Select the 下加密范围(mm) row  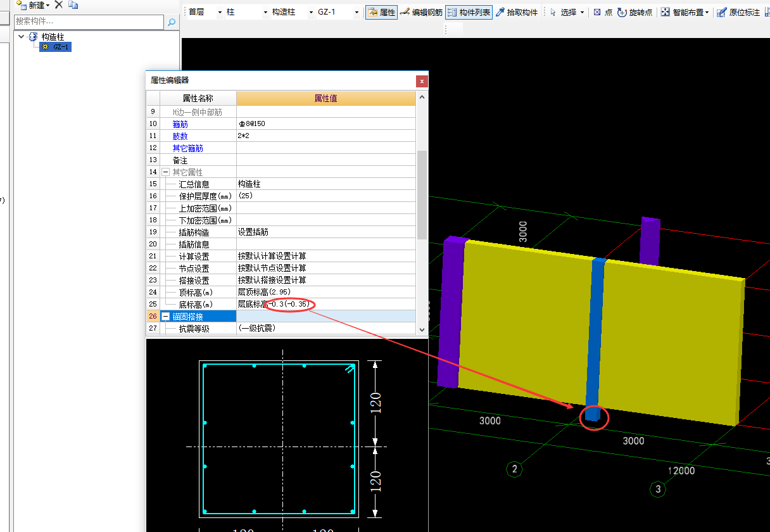point(281,220)
